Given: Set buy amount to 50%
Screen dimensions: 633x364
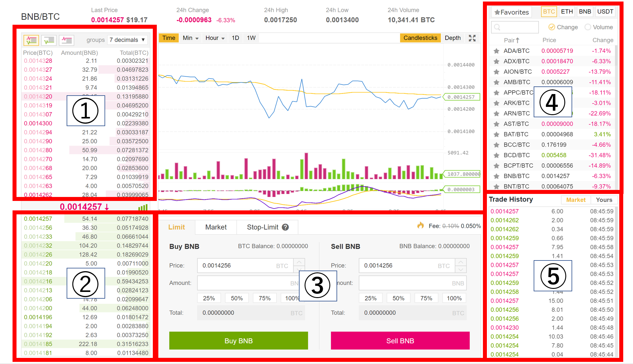Looking at the screenshot, I should pyautogui.click(x=237, y=298).
